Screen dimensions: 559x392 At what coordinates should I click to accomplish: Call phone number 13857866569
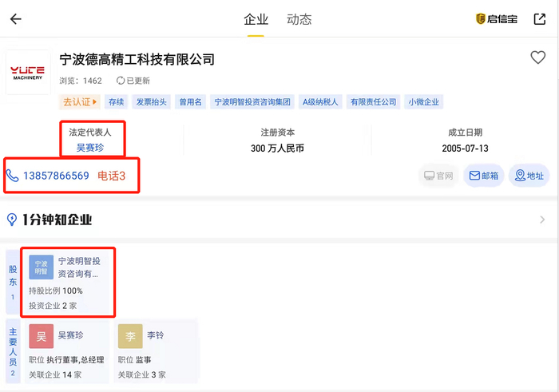click(56, 176)
